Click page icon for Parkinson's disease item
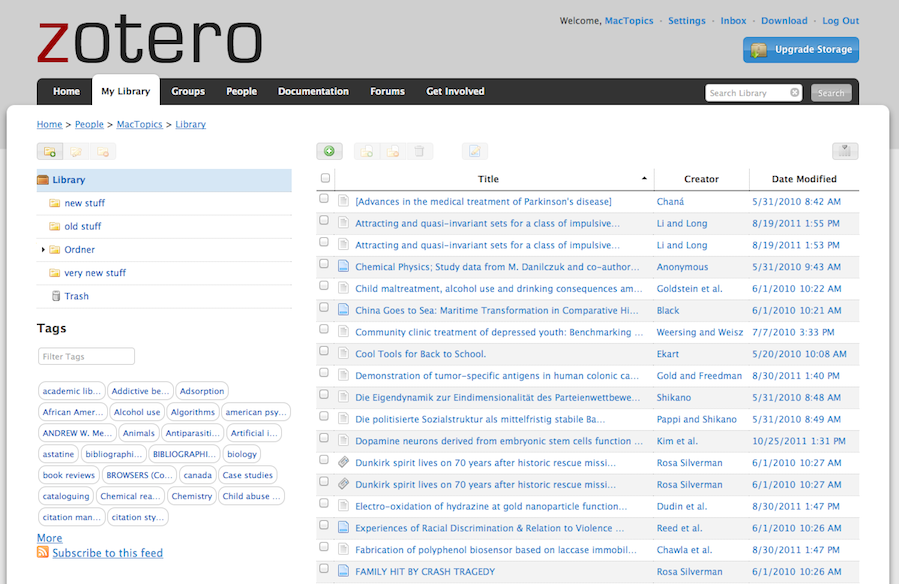This screenshot has width=899, height=584. coord(343,201)
